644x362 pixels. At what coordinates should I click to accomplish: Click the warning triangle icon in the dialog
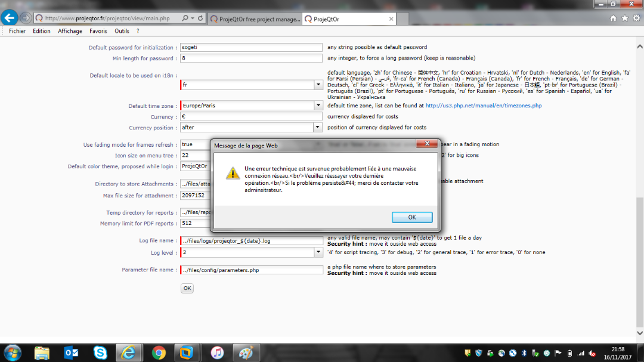point(233,173)
